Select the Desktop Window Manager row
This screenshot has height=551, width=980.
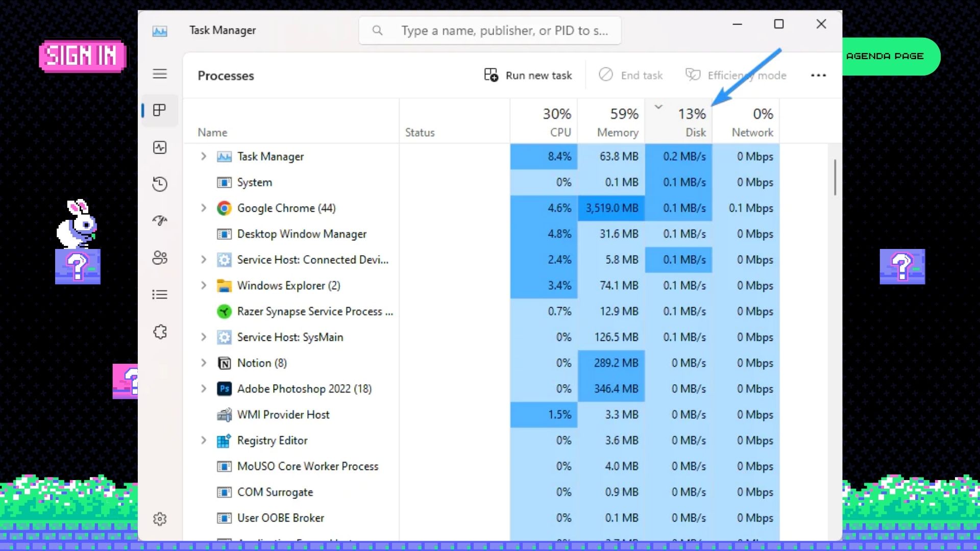click(x=481, y=234)
